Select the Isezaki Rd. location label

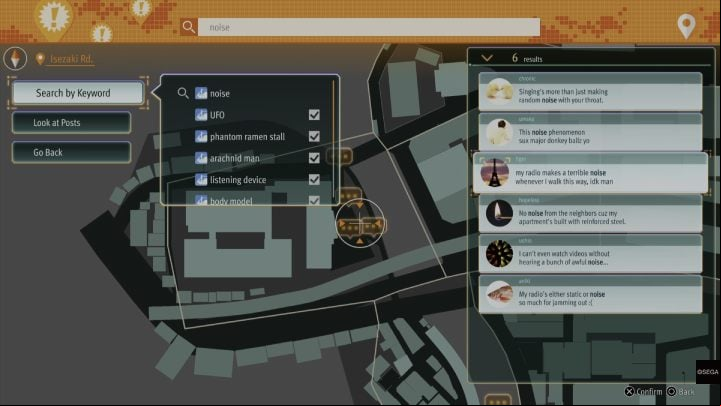click(x=71, y=59)
